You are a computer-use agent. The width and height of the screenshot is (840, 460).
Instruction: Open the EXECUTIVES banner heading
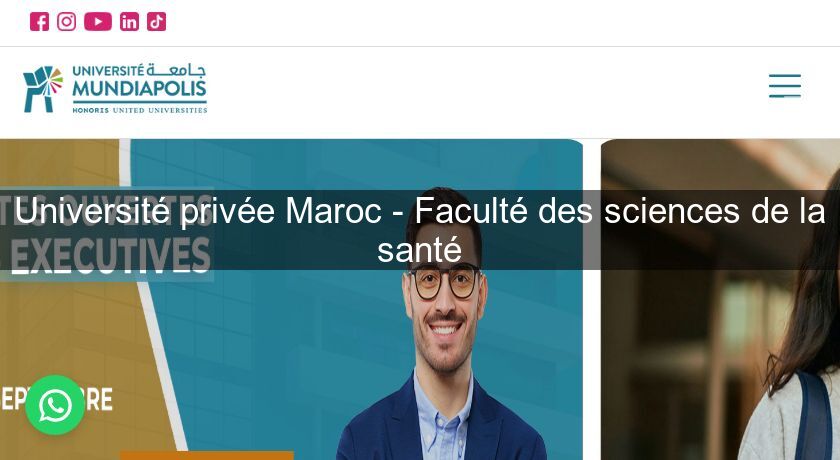point(110,255)
